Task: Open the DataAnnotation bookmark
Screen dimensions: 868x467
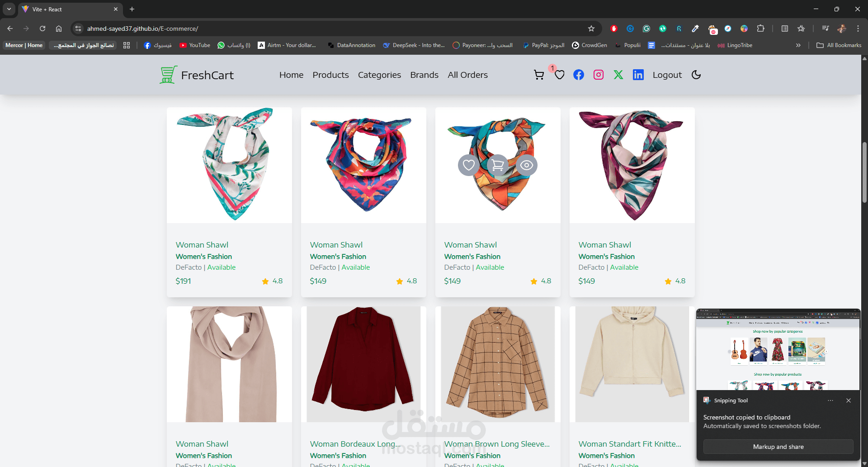Action: pyautogui.click(x=352, y=45)
